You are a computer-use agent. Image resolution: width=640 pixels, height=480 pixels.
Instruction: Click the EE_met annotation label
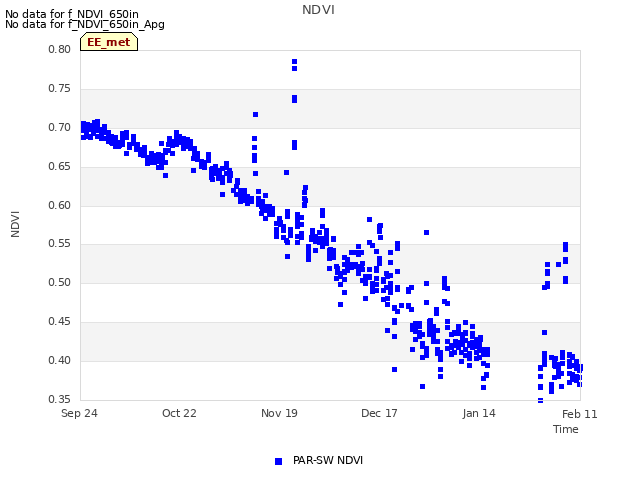tap(109, 42)
